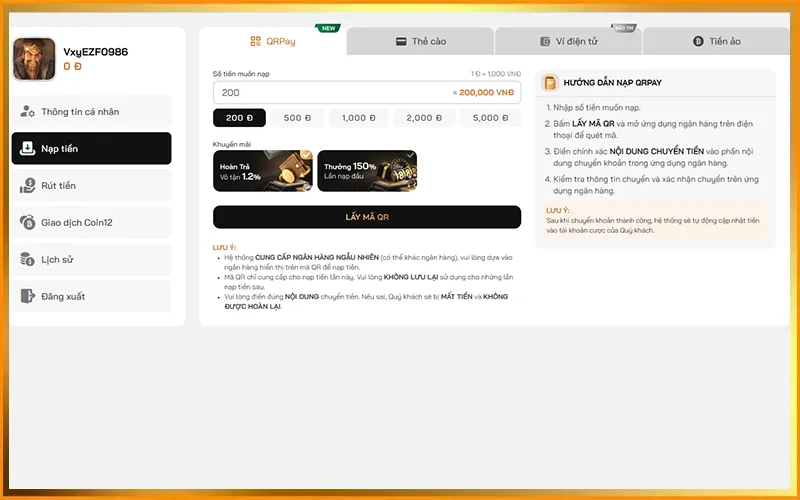Click the Lịch sử history icon
The image size is (800, 500).
27,259
